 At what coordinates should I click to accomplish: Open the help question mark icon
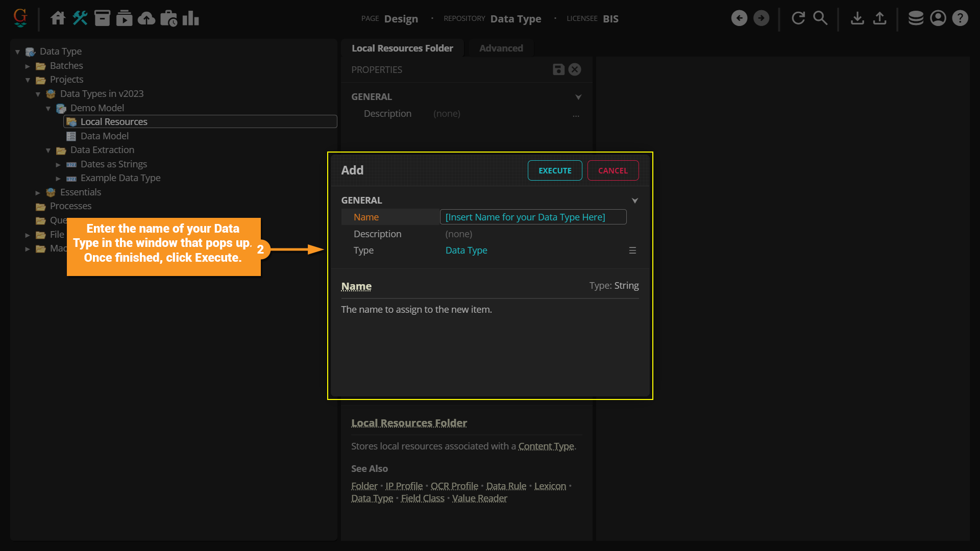pyautogui.click(x=960, y=18)
